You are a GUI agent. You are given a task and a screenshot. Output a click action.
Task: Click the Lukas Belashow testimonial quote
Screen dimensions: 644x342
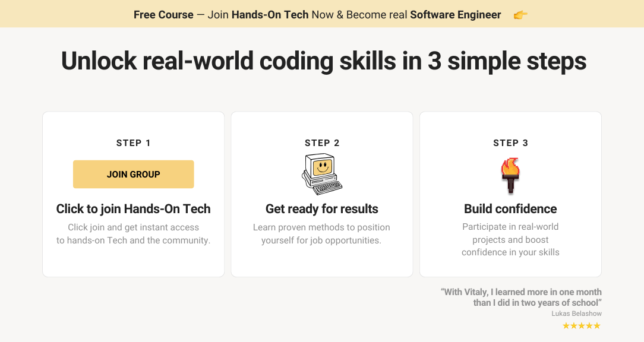pos(521,297)
